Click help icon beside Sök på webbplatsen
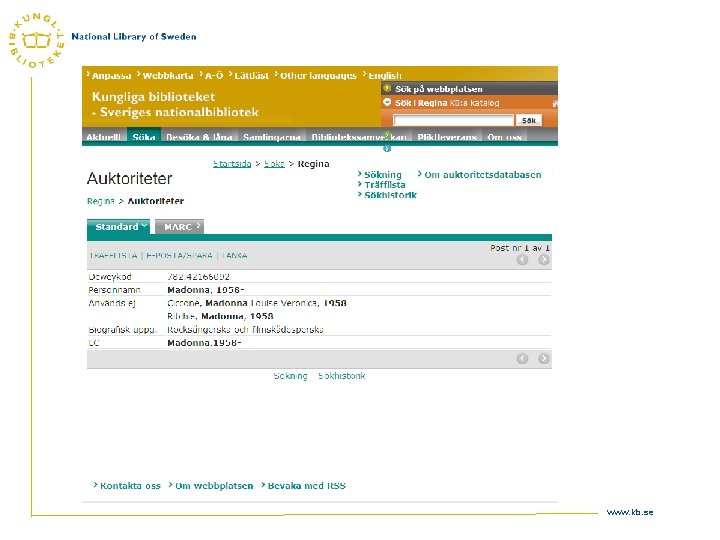720x540 pixels. click(x=387, y=89)
